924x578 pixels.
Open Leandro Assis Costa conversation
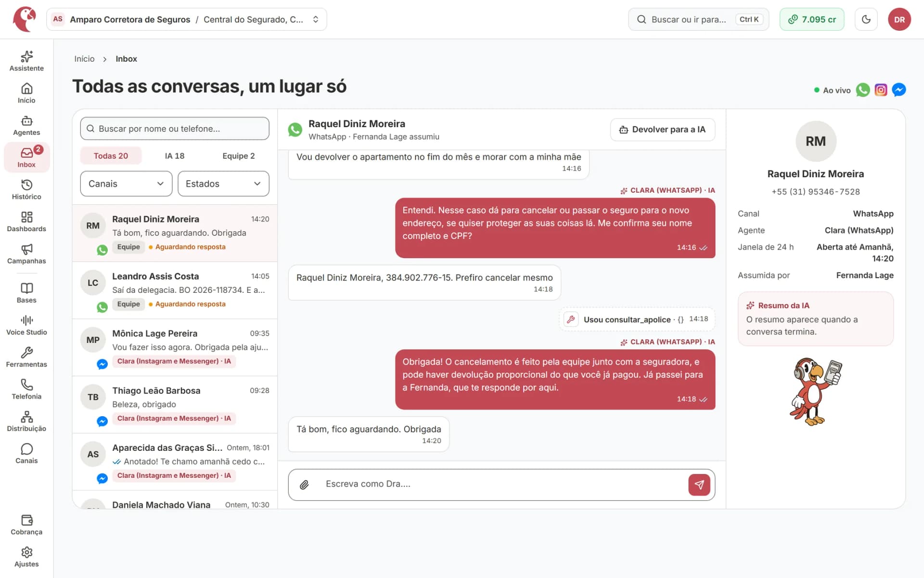point(175,290)
